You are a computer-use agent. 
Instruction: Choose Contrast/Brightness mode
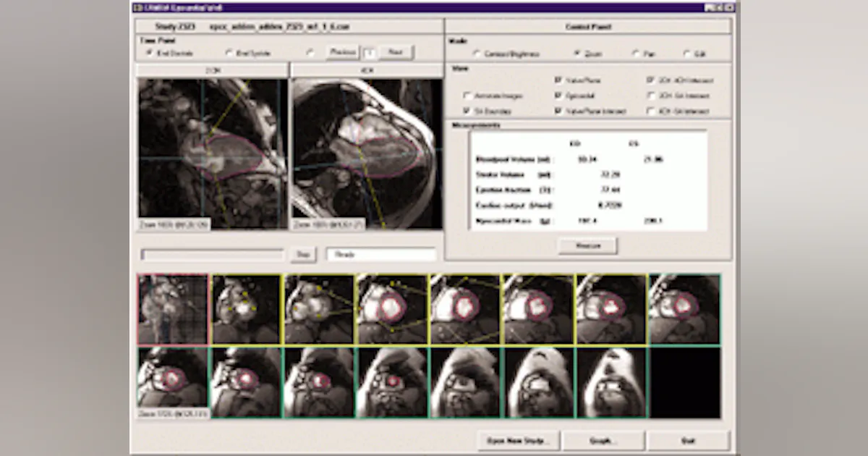coord(477,54)
